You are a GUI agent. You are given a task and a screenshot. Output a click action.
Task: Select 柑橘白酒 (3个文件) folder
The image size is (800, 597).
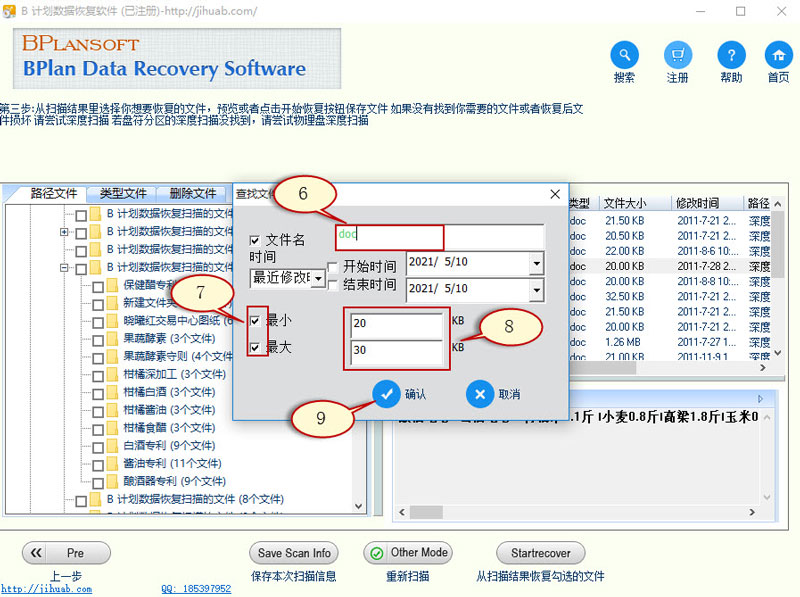click(x=169, y=392)
